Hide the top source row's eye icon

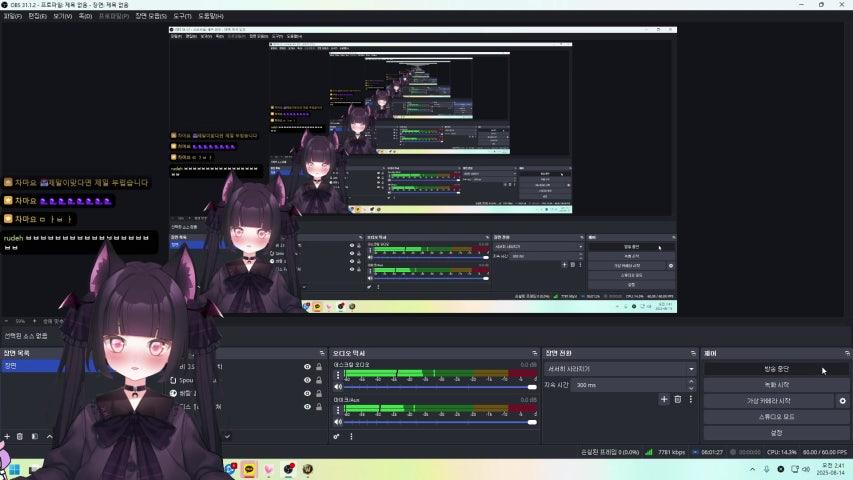click(307, 367)
